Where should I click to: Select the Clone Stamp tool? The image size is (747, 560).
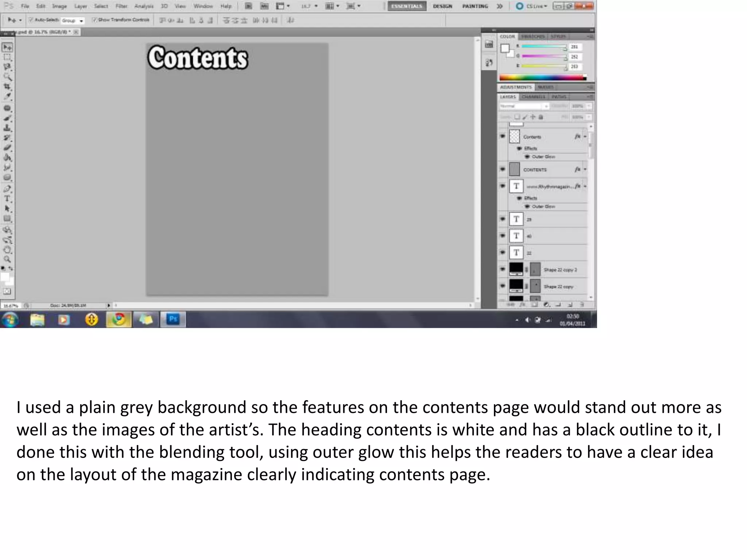point(7,128)
